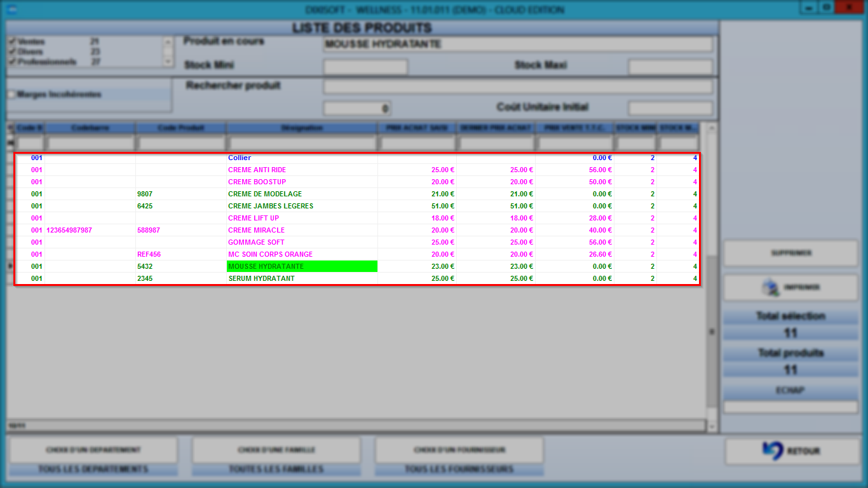Click the Produit en cours field
The width and height of the screenshot is (868, 488).
tap(518, 44)
